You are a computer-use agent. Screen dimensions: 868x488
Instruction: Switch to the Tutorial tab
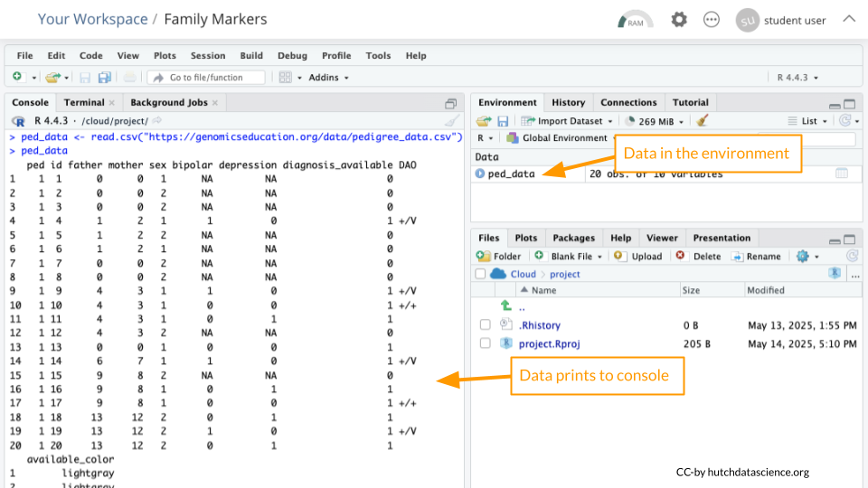tap(690, 102)
